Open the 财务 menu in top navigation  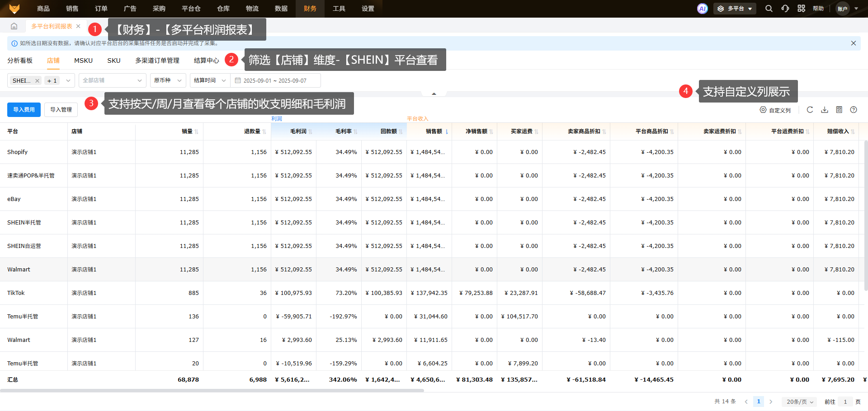click(310, 9)
